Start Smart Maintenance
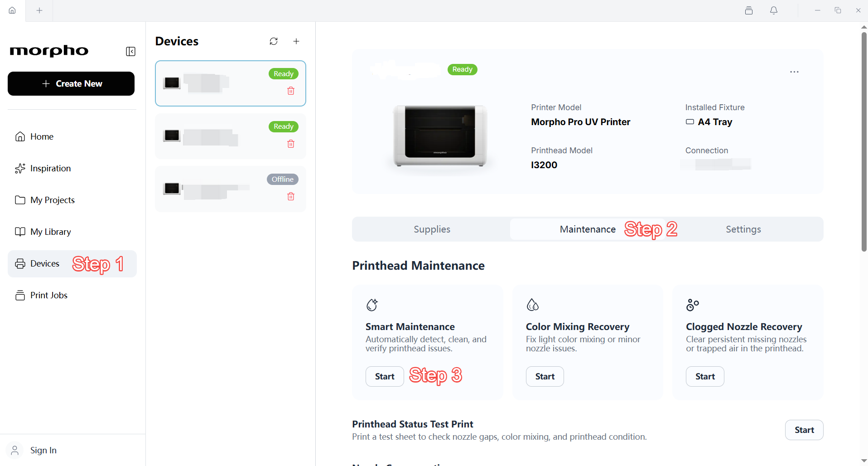Image resolution: width=868 pixels, height=466 pixels. tap(385, 377)
